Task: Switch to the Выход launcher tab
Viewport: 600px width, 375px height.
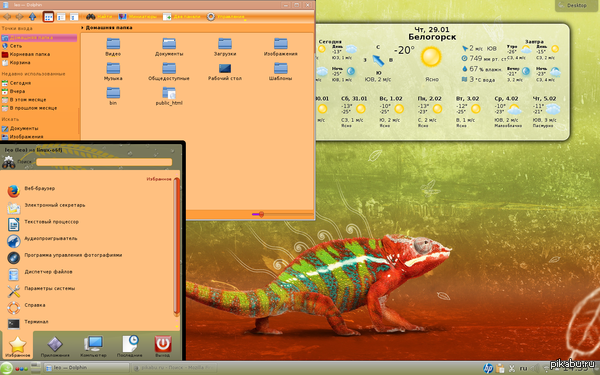Action: click(x=163, y=346)
